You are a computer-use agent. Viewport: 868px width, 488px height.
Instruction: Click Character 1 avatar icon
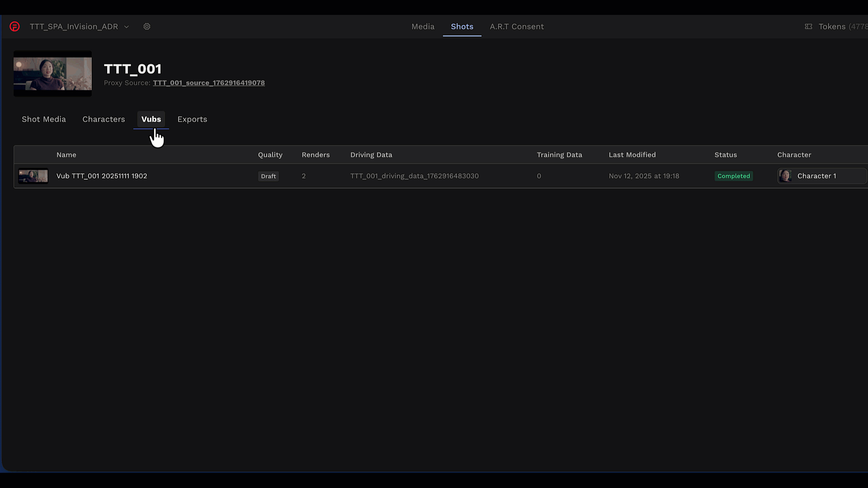click(x=785, y=176)
